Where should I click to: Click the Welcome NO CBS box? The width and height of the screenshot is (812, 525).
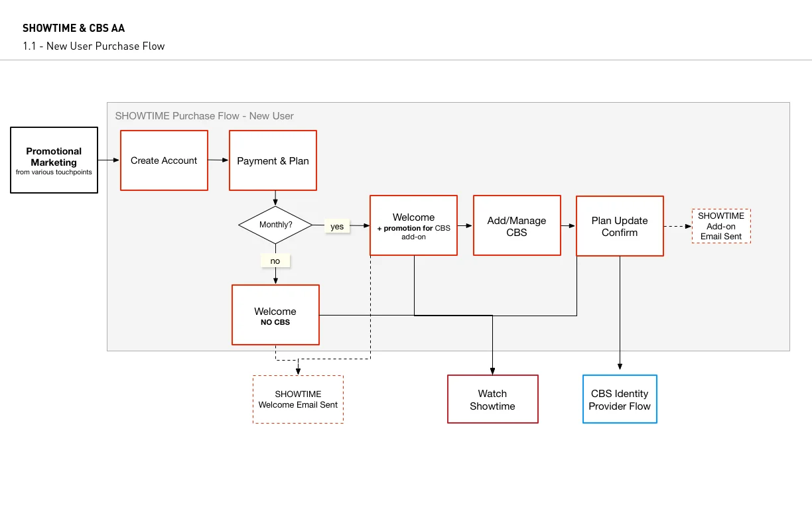pyautogui.click(x=275, y=315)
